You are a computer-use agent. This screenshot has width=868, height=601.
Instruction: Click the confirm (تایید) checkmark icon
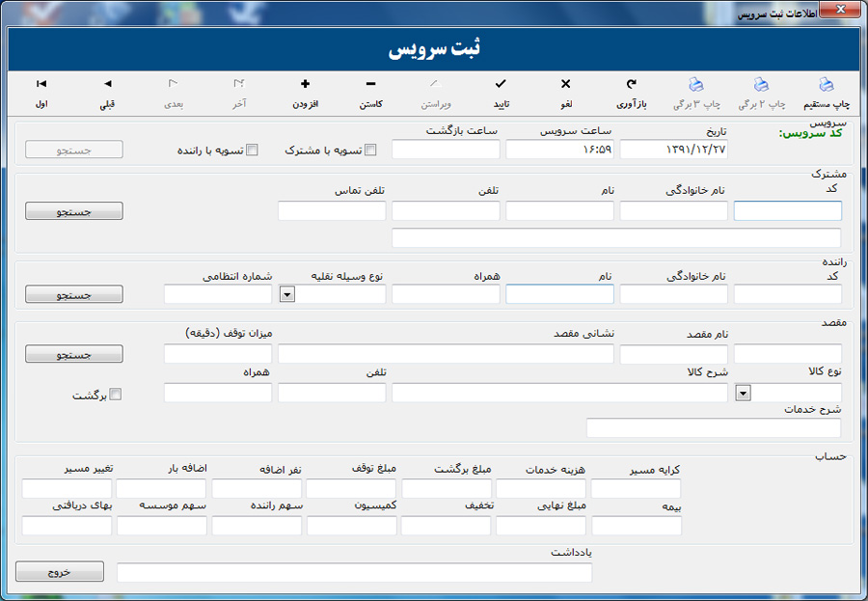pos(501,84)
